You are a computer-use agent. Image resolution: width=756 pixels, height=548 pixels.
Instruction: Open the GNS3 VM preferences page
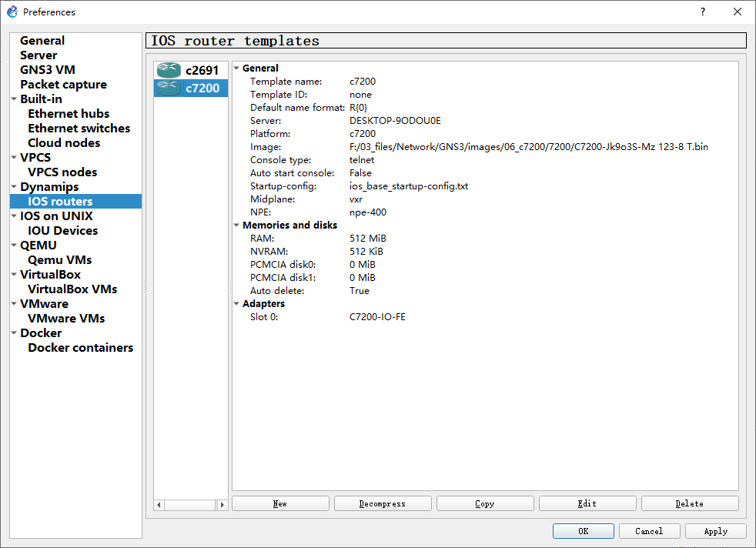pos(47,70)
